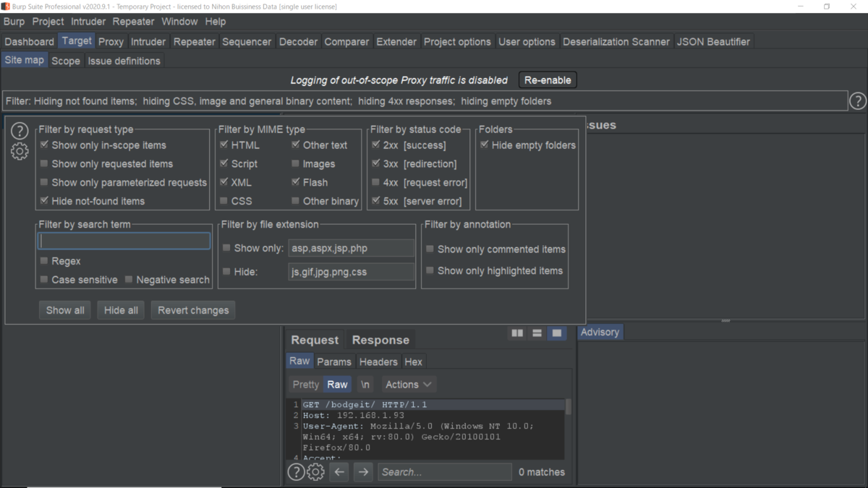Enable Hide file extension checkbox
This screenshot has height=488, width=868.
(226, 272)
